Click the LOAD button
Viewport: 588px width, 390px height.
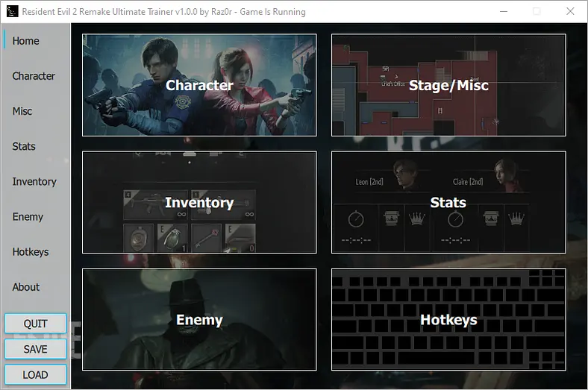36,374
